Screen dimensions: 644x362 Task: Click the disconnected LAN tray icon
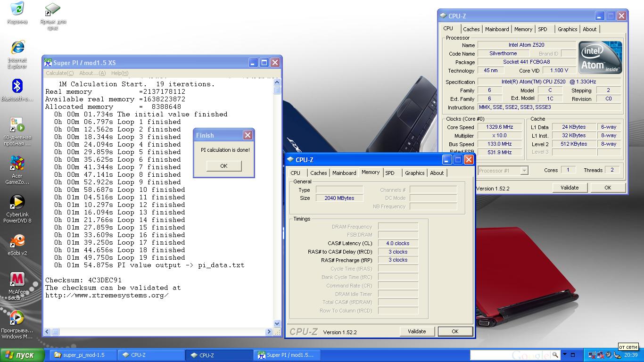coord(600,355)
